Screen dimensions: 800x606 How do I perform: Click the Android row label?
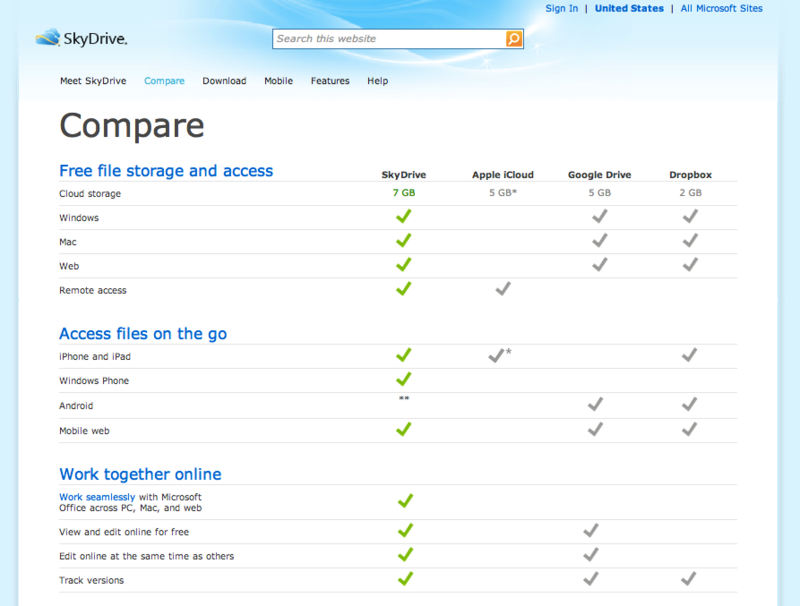point(76,406)
